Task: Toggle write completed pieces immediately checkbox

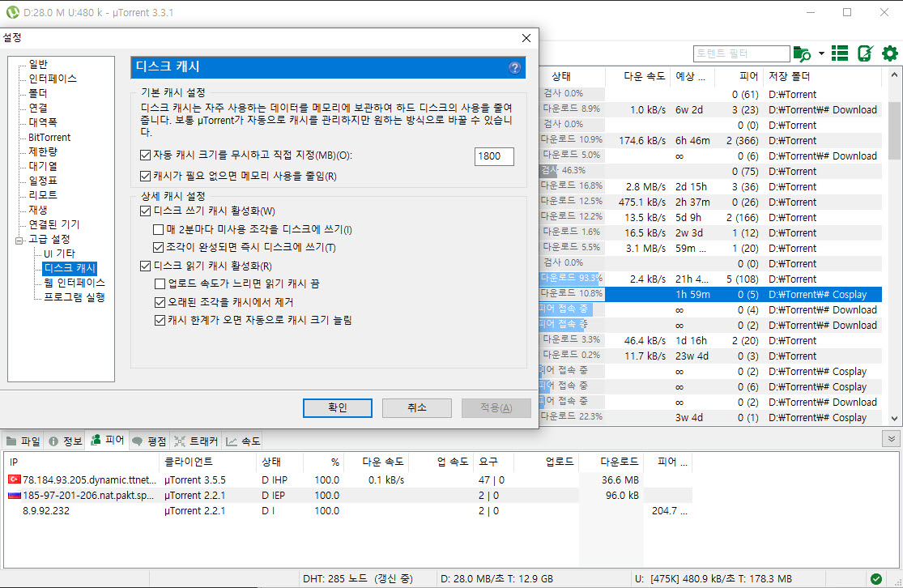Action: pos(159,248)
